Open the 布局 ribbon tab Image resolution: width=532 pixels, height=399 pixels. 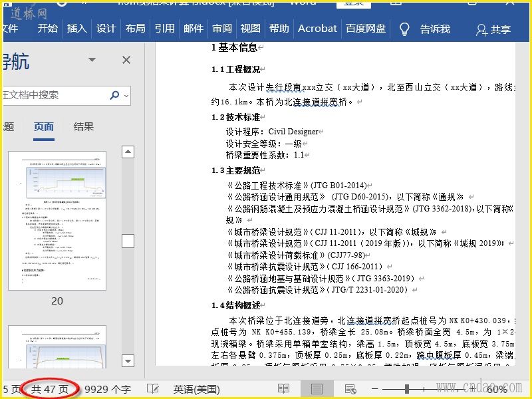pyautogui.click(x=136, y=29)
